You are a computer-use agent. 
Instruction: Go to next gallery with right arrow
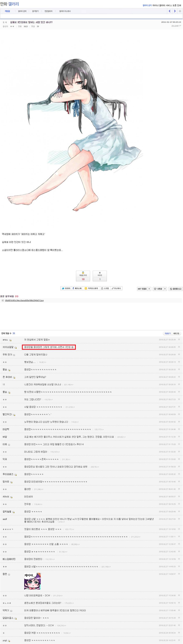pyautogui.click(x=175, y=11)
